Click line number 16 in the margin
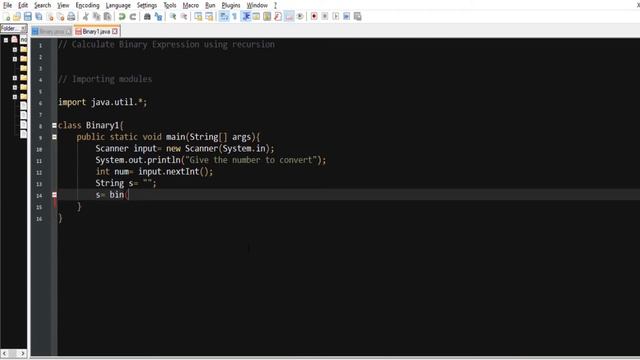This screenshot has width=640, height=360. tap(39, 219)
